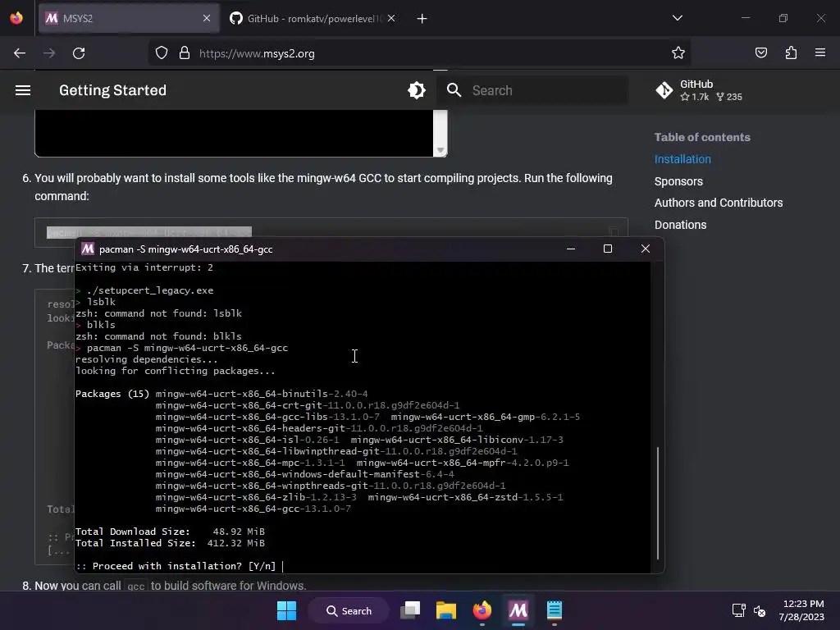
Task: Close the MSYS2 browser tab
Action: point(207,18)
